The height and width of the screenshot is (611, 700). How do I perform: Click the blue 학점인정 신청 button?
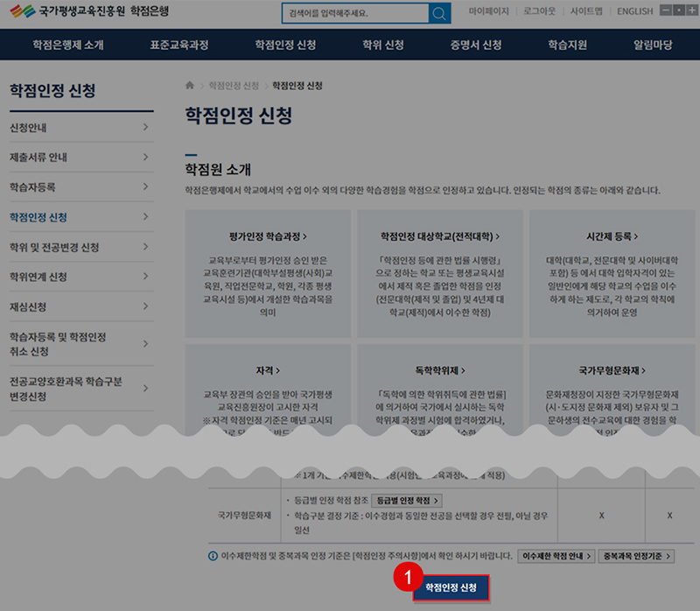[x=451, y=587]
